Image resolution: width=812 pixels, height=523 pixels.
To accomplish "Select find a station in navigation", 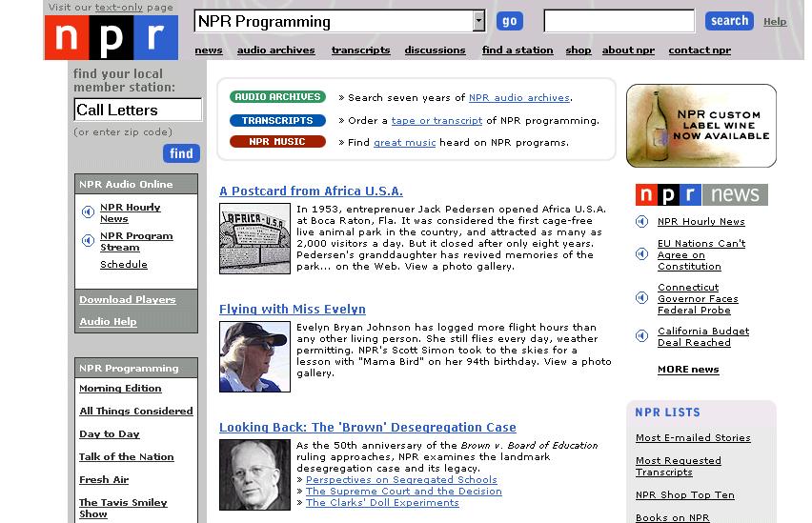I will 518,50.
